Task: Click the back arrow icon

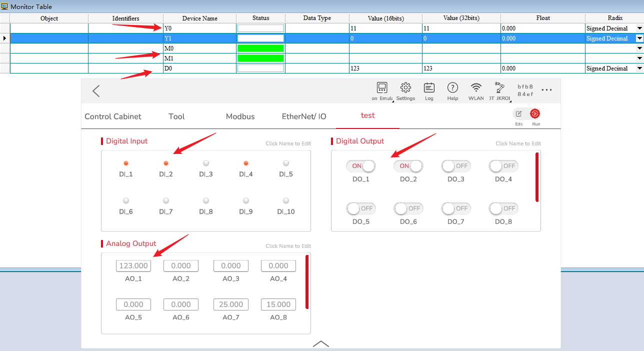Action: point(96,91)
